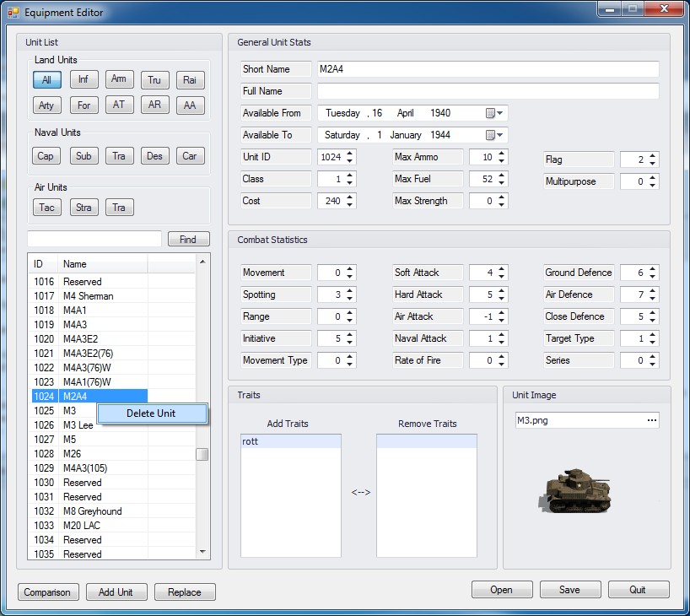Save the equipment file
690x616 pixels.
coord(570,590)
